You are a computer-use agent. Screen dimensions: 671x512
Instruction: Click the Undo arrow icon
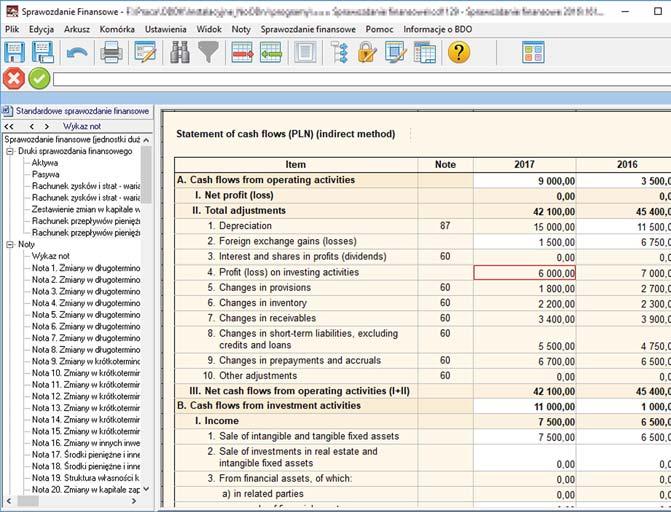tap(77, 53)
